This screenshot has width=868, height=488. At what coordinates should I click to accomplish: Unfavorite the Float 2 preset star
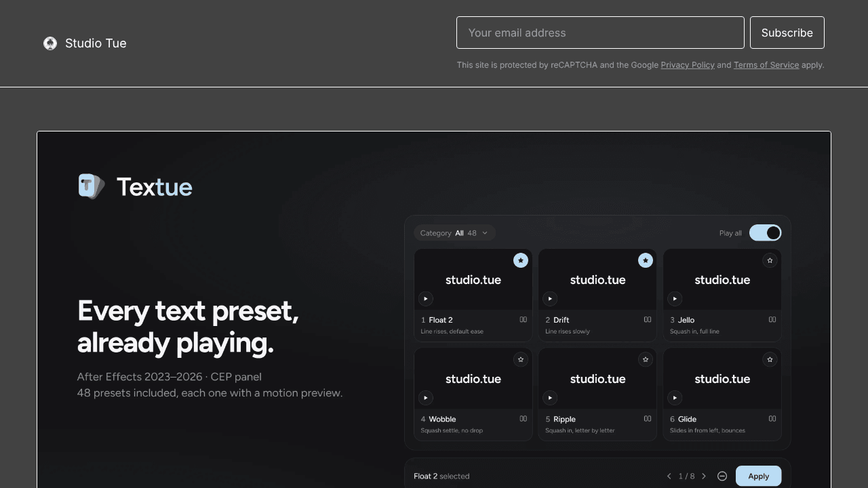tap(521, 260)
